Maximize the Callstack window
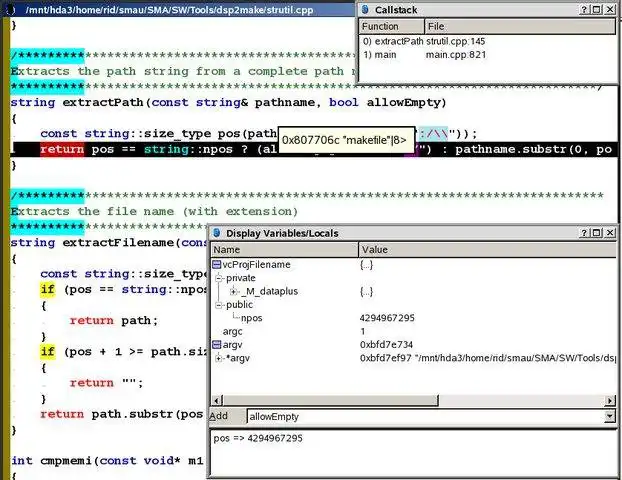Screen dimensions: 622x480 point(597,10)
